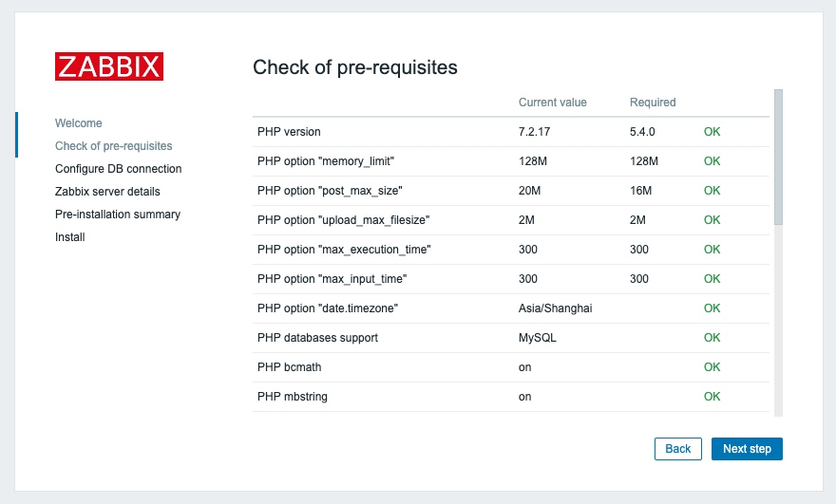Click the ZABBIX logo
Image resolution: width=836 pixels, height=504 pixels.
109,66
